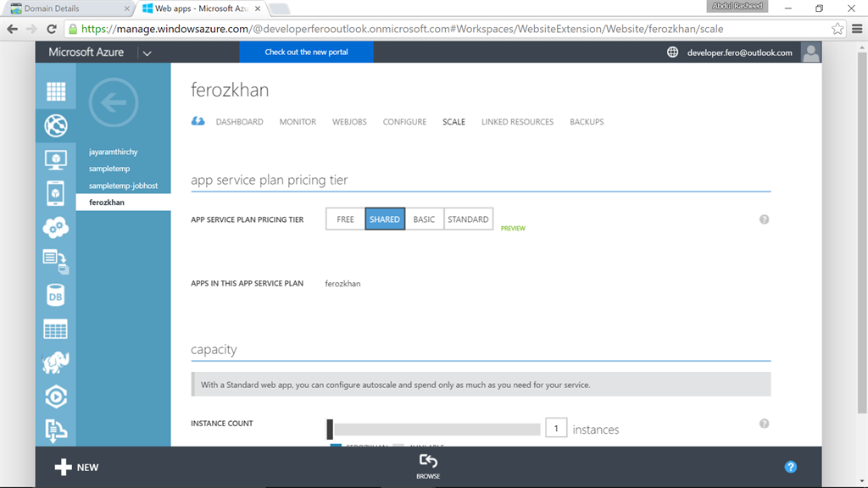Open the DASHBOARD tab
The width and height of the screenshot is (868, 488).
240,122
